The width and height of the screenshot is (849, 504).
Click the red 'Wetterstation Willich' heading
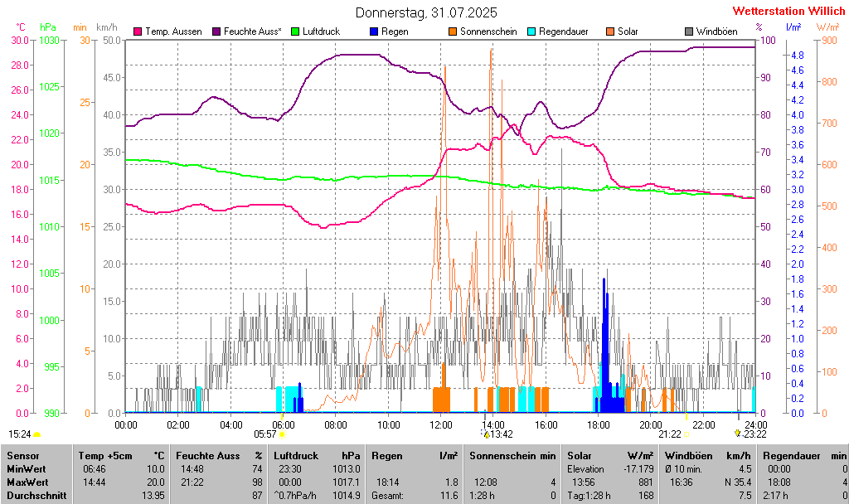[x=788, y=11]
